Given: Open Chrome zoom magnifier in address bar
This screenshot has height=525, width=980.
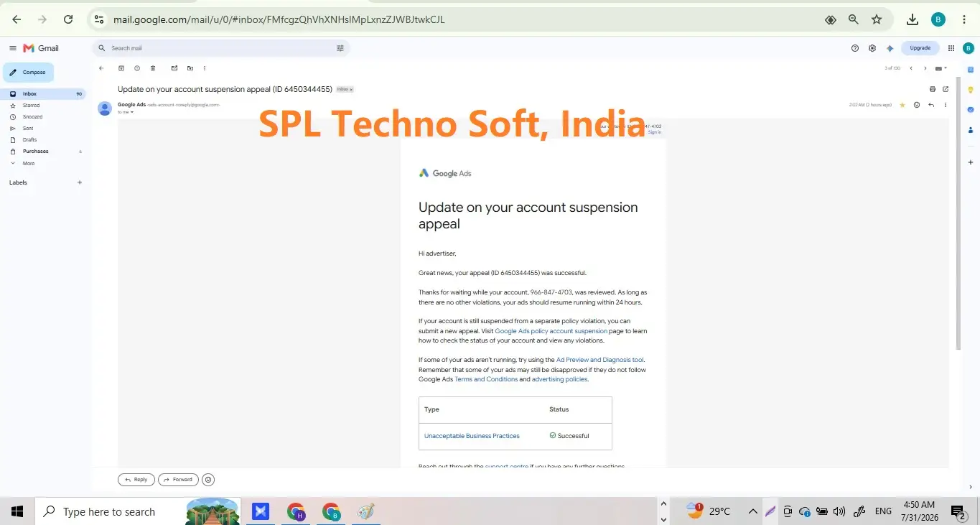Looking at the screenshot, I should pos(854,19).
